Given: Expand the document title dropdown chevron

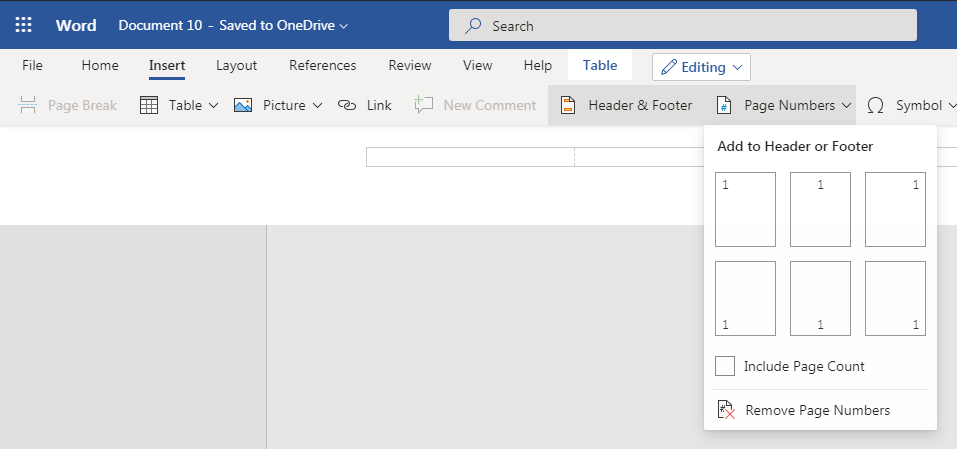Looking at the screenshot, I should coord(344,26).
